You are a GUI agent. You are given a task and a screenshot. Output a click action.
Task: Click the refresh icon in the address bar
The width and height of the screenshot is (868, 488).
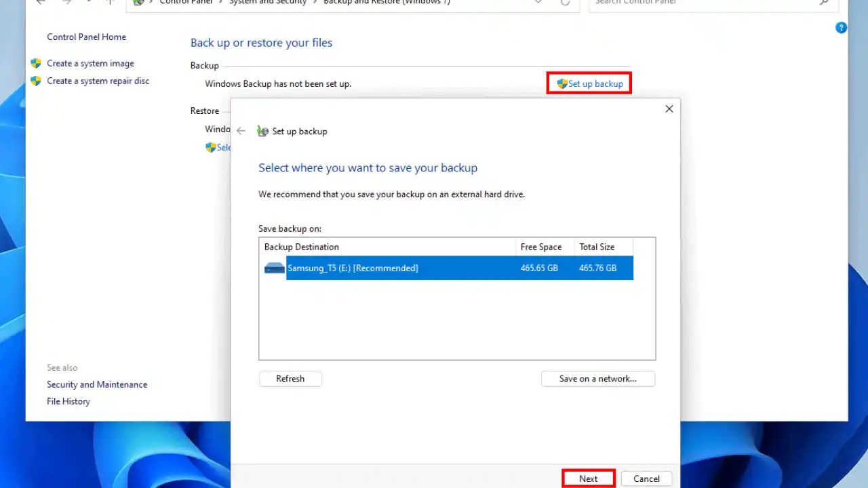[565, 3]
